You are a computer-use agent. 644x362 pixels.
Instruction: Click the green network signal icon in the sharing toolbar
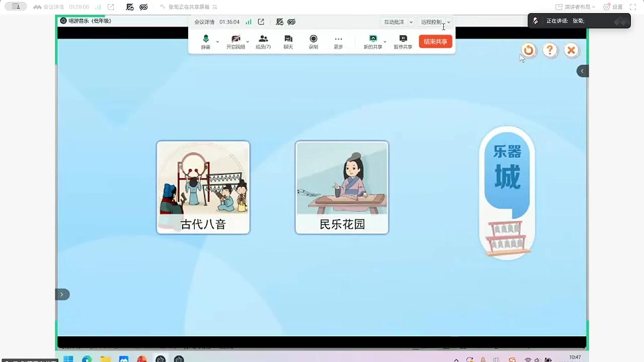[x=249, y=22]
